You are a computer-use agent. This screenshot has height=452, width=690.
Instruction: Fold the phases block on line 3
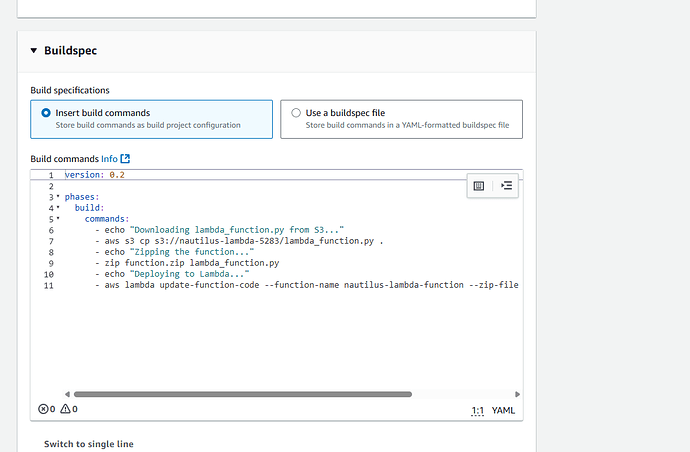point(57,197)
